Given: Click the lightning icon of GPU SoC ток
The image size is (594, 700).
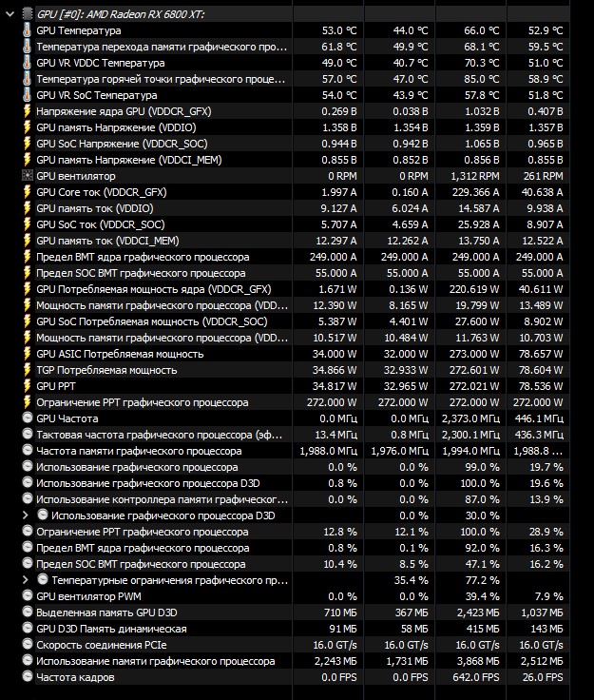Looking at the screenshot, I should click(x=28, y=224).
